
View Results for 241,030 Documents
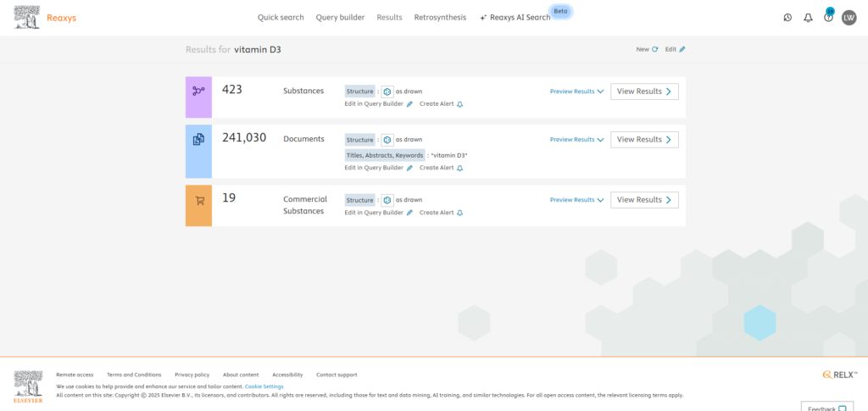click(x=644, y=140)
